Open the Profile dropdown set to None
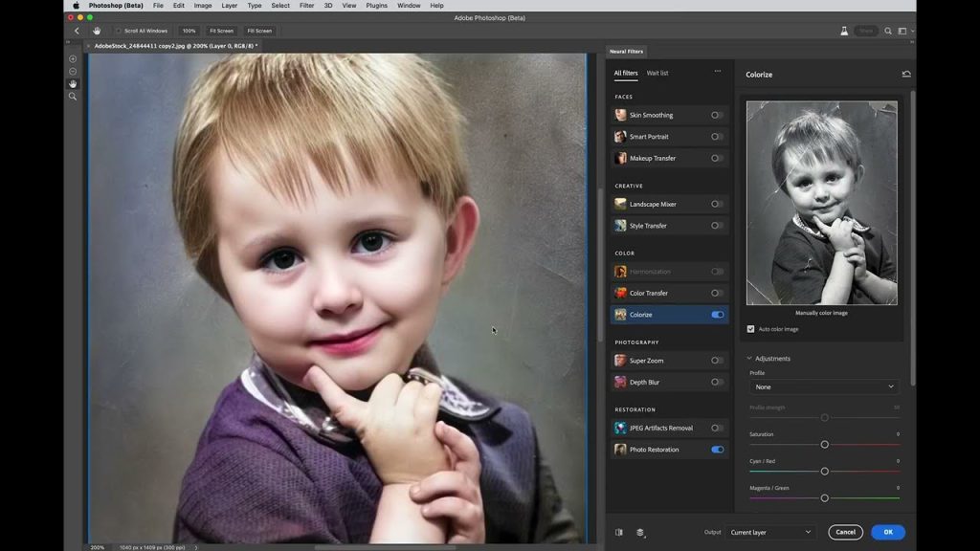Viewport: 980px width, 551px height. [824, 387]
